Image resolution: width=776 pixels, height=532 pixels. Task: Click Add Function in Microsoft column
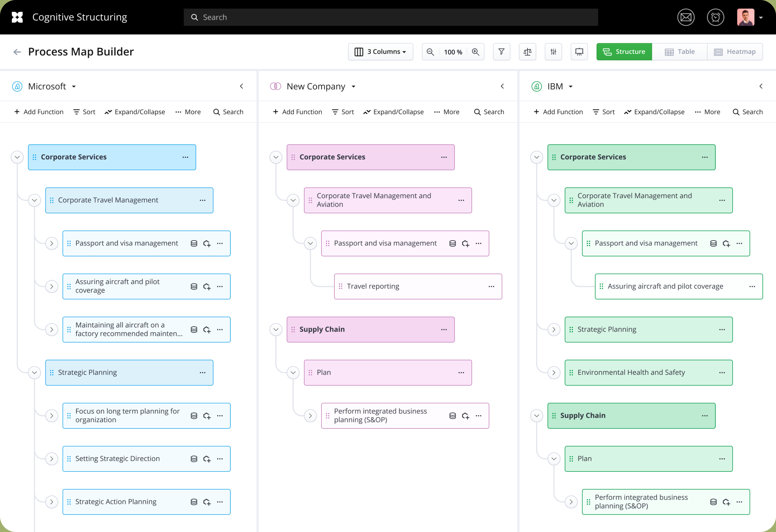[39, 112]
